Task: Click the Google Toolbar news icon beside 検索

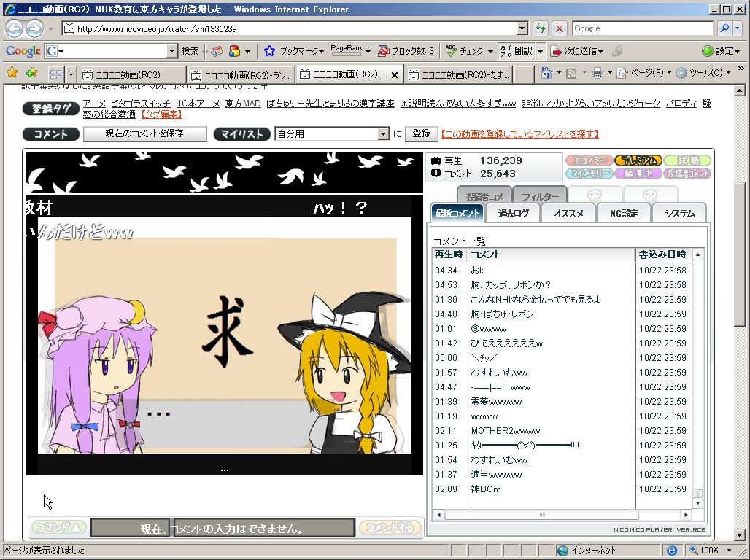Action: 217,51
